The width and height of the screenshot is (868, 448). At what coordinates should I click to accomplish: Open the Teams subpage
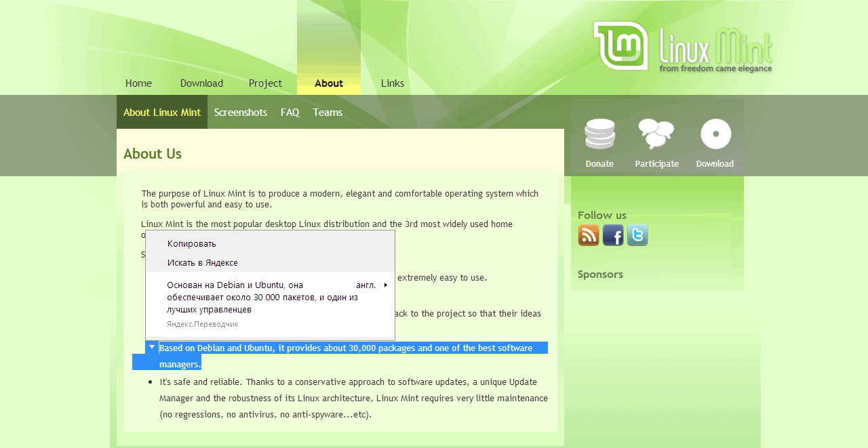click(328, 113)
